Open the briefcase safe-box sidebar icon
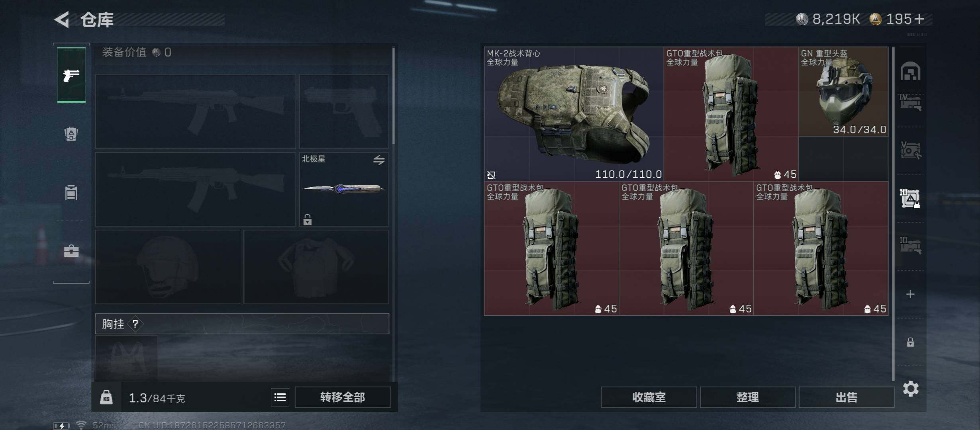This screenshot has height=430, width=980. (71, 250)
